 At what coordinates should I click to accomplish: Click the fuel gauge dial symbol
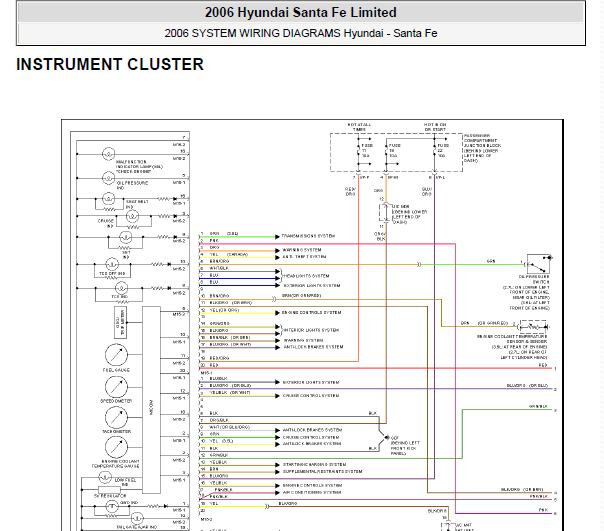coord(116,355)
